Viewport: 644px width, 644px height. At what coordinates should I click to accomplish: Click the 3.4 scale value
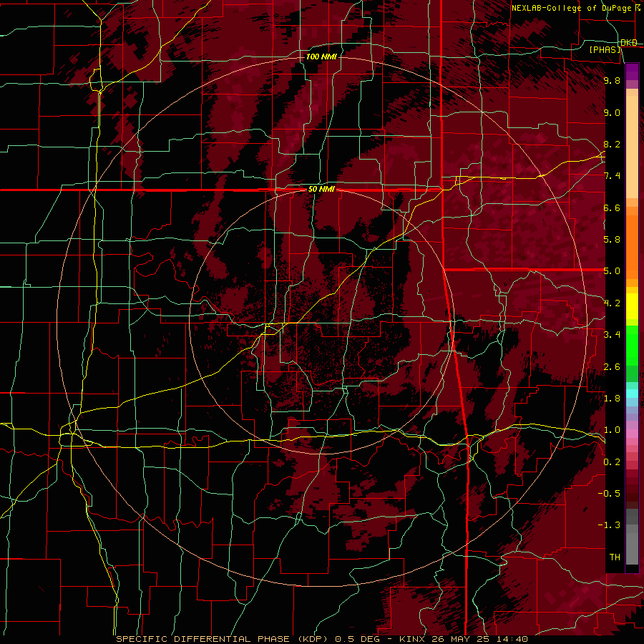coord(612,335)
